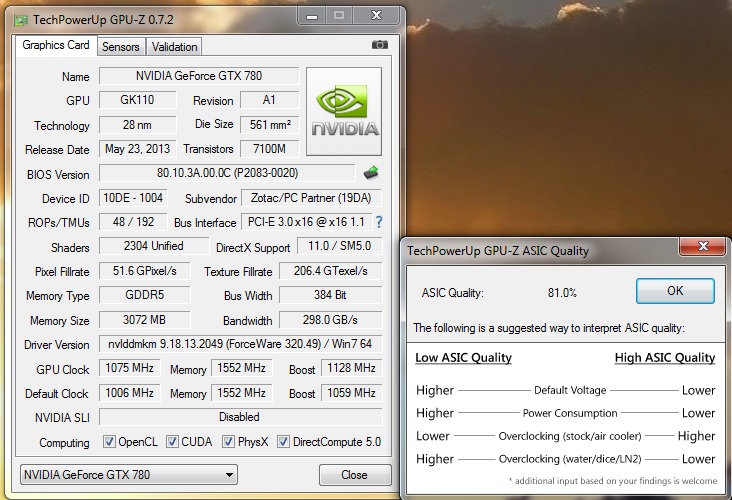This screenshot has height=500, width=732.
Task: Click the PCI-E 3.0 x16 bus interface value
Action: 307,222
